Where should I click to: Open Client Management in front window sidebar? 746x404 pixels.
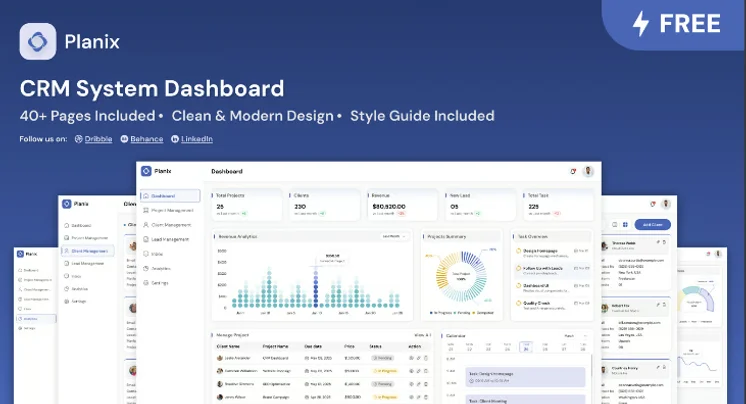tap(167, 225)
